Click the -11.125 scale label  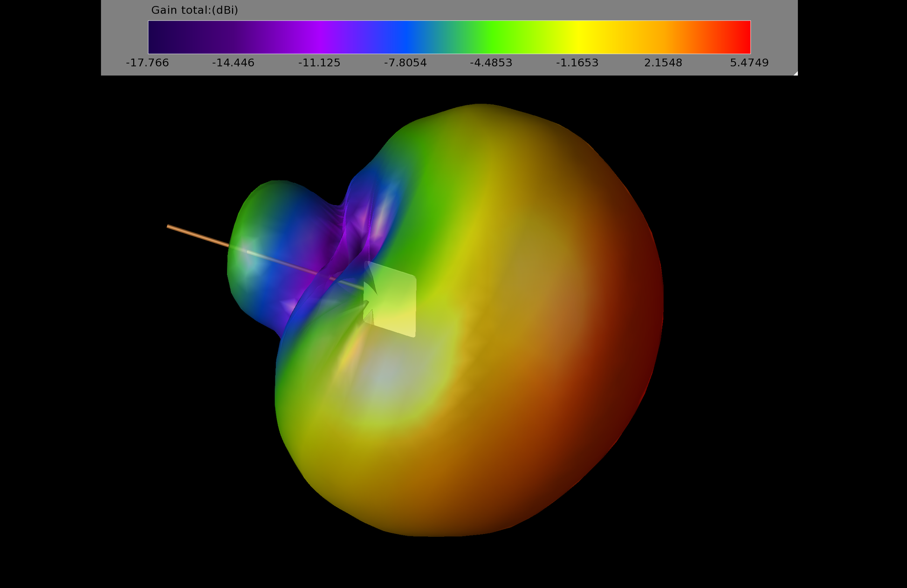click(319, 63)
